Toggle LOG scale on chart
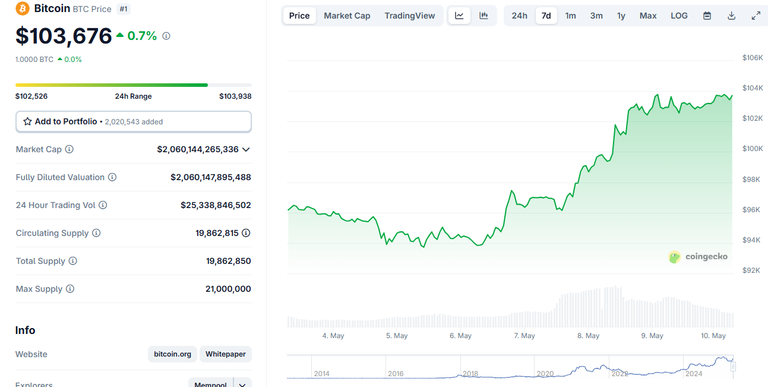 click(x=679, y=16)
